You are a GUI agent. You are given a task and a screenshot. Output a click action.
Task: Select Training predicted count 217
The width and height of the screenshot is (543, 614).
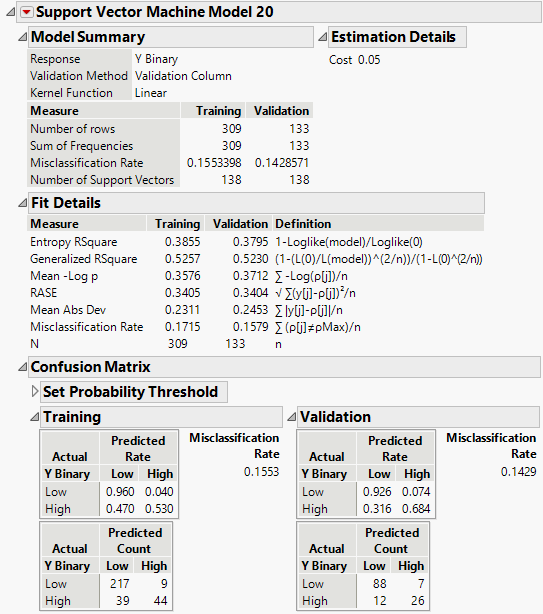point(119,584)
